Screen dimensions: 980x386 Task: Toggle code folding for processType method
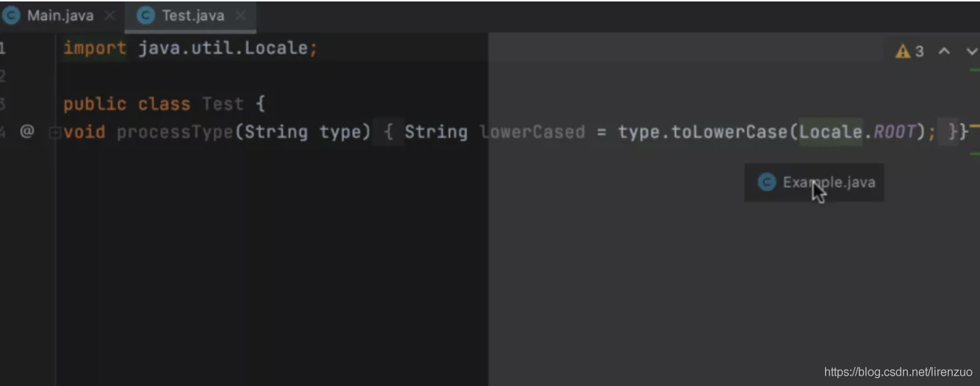pos(53,132)
